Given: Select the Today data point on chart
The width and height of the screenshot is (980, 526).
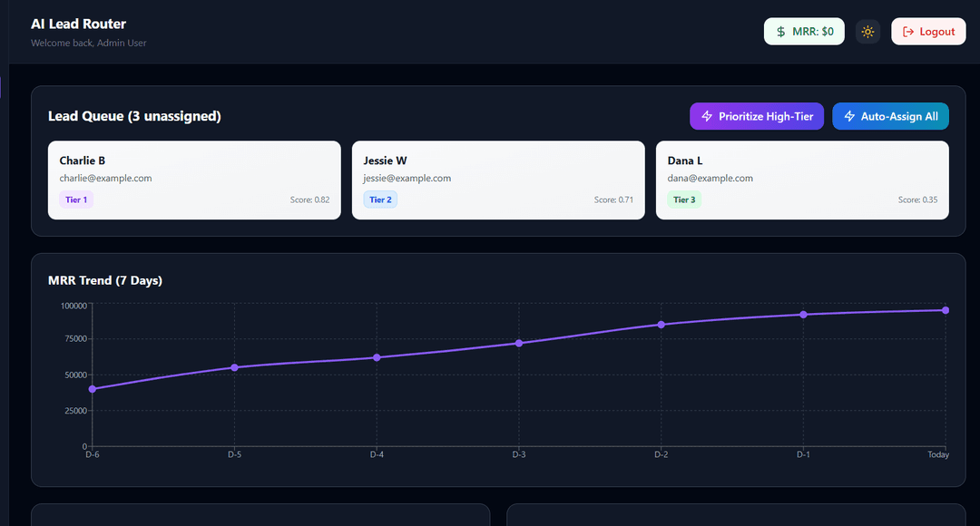Looking at the screenshot, I should tap(946, 310).
